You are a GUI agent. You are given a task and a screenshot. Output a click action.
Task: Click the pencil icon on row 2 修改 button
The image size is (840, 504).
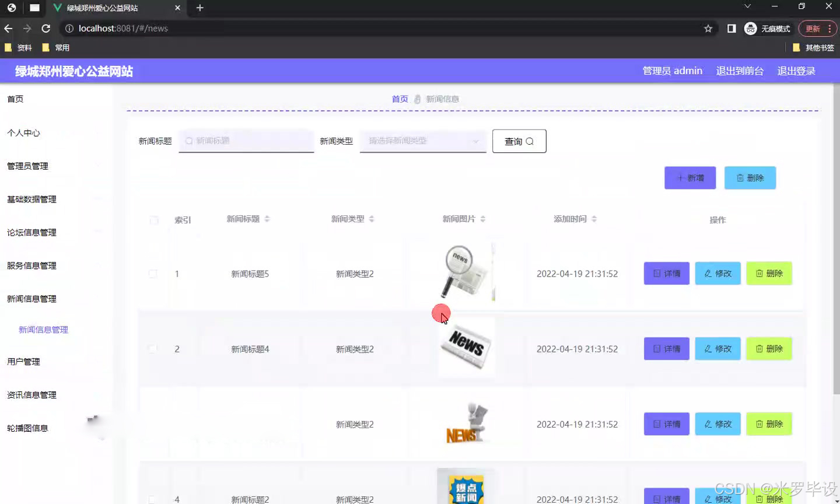point(708,348)
